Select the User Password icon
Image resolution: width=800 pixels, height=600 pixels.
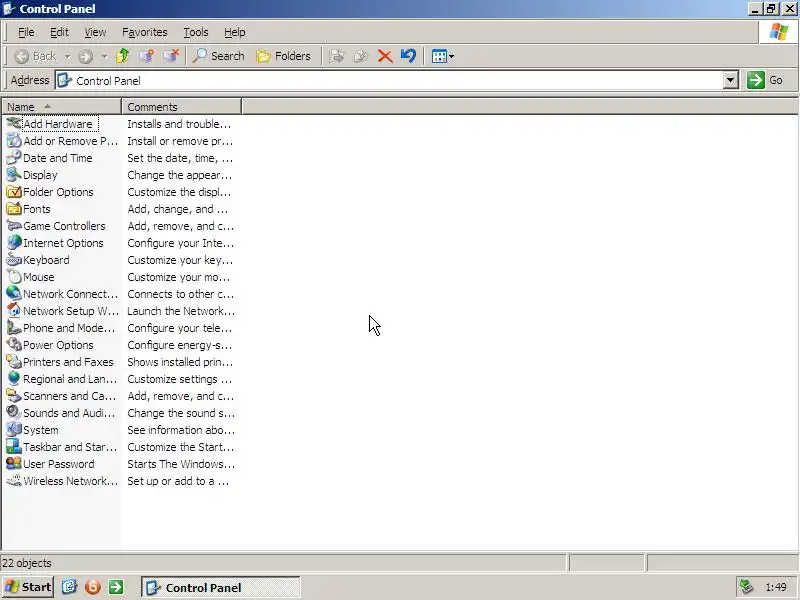click(x=14, y=464)
